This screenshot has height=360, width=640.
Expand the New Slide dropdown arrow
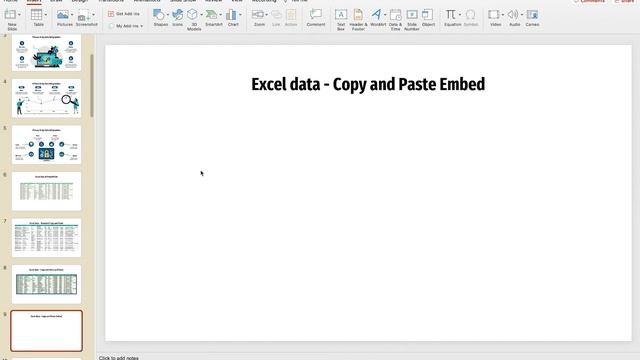coord(19,15)
